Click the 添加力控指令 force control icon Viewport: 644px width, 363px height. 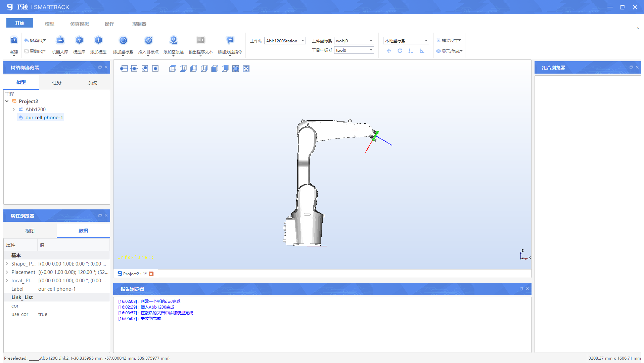(x=230, y=41)
